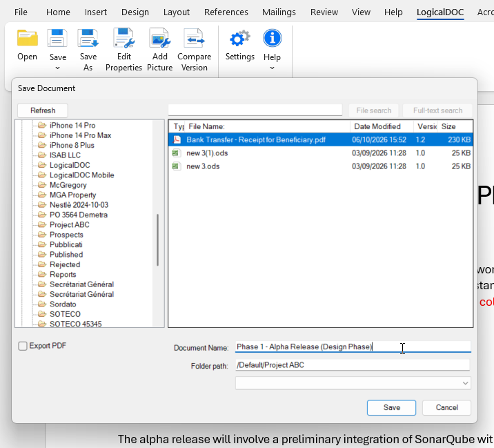Click the Document Name input field
Screen dimensions: 494x448
pyautogui.click(x=353, y=347)
